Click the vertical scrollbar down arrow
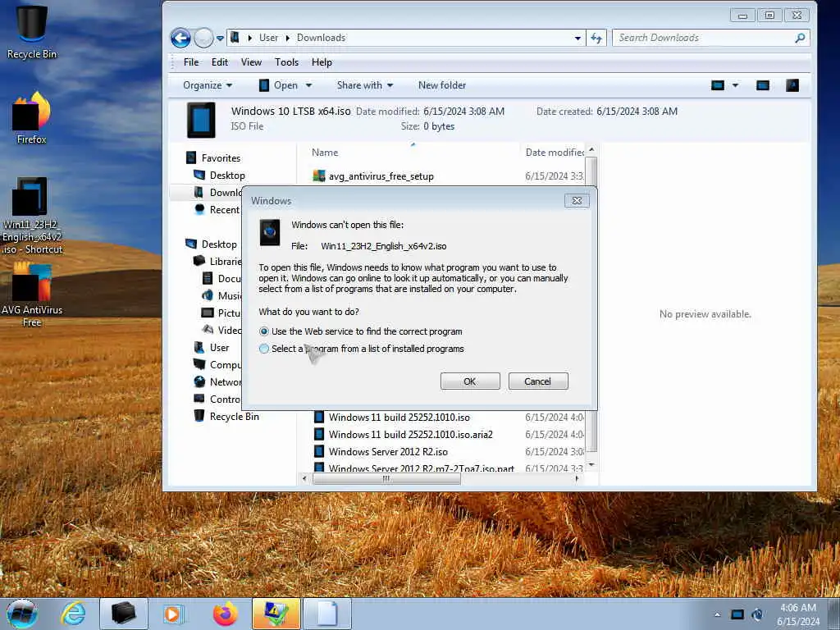Screen dimensions: 840x630 [591, 465]
